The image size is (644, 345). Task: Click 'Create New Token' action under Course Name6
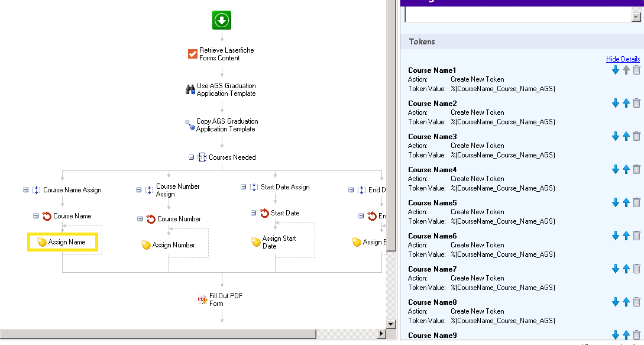tap(477, 245)
